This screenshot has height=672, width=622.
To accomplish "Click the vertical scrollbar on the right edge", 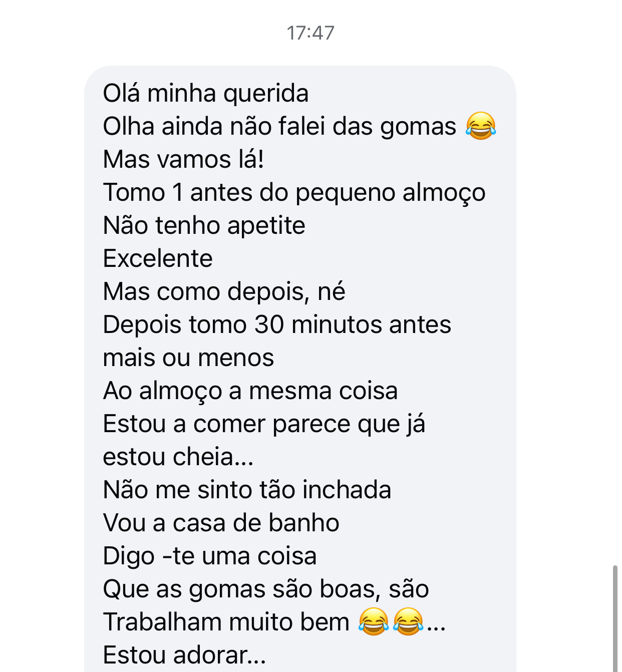I will 615,618.
